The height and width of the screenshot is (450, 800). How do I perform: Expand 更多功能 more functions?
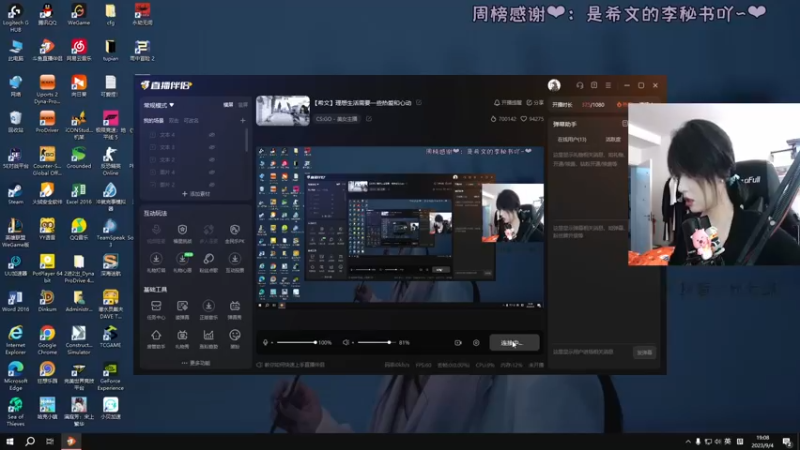pos(195,363)
